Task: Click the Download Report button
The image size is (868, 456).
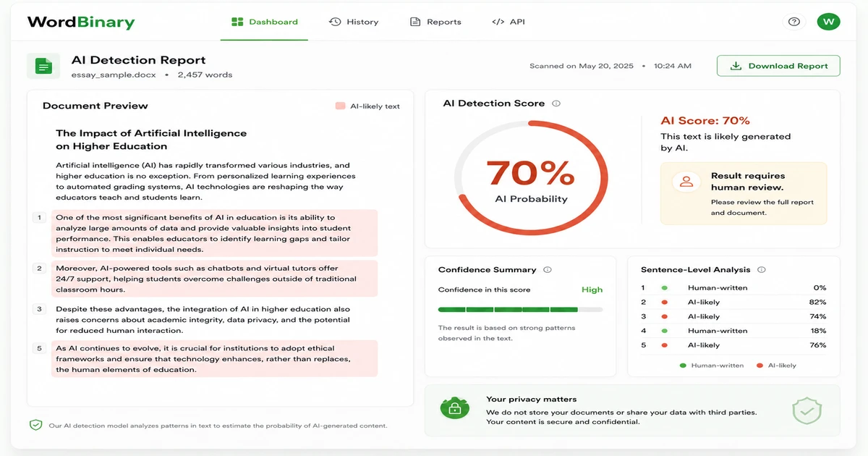Action: point(778,66)
